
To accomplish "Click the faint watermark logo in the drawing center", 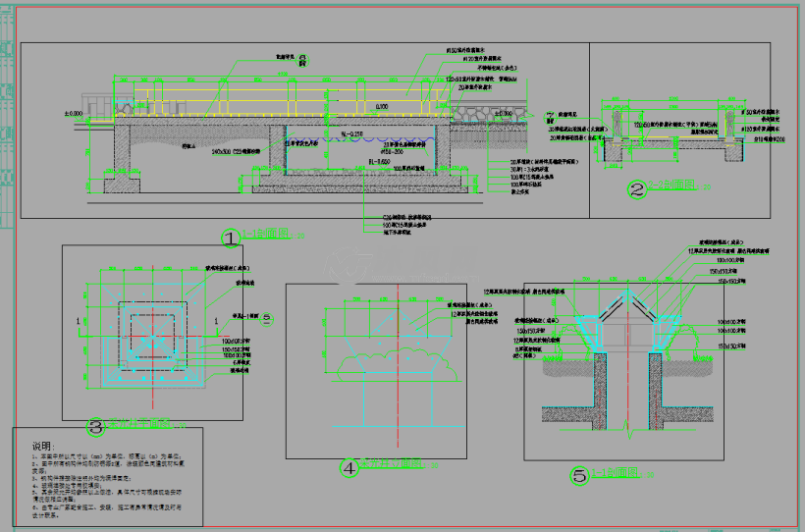I will [347, 263].
